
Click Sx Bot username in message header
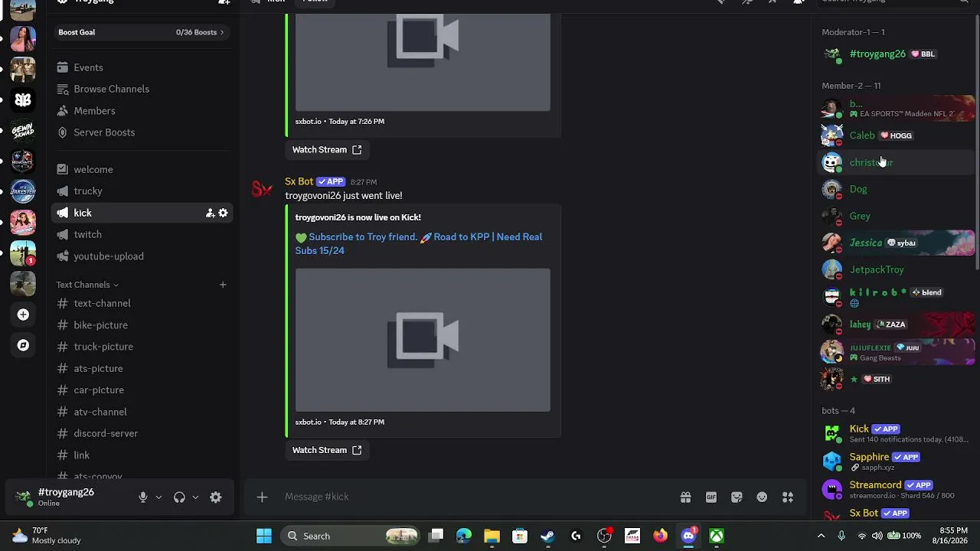tap(299, 181)
